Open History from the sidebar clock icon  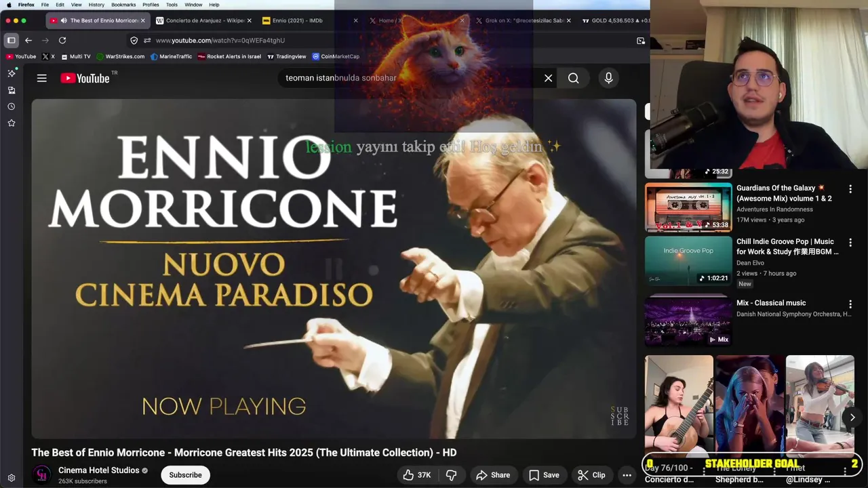[12, 106]
